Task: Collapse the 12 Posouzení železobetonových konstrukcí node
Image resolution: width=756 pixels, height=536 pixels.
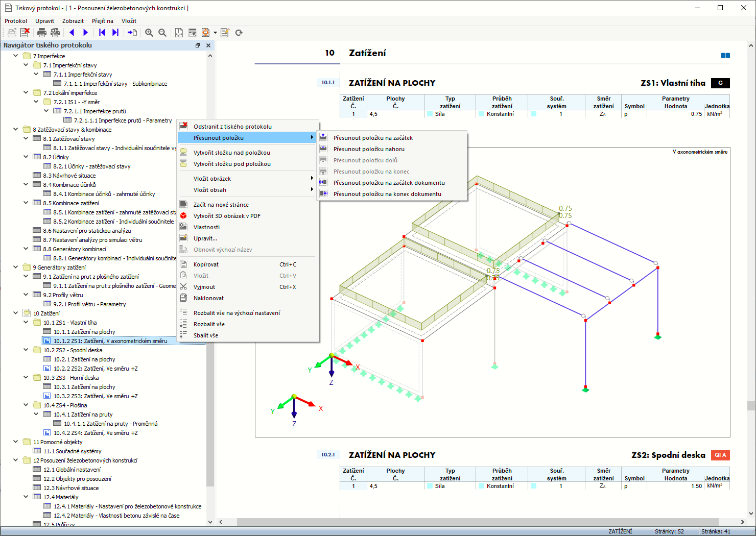Action: (x=16, y=460)
